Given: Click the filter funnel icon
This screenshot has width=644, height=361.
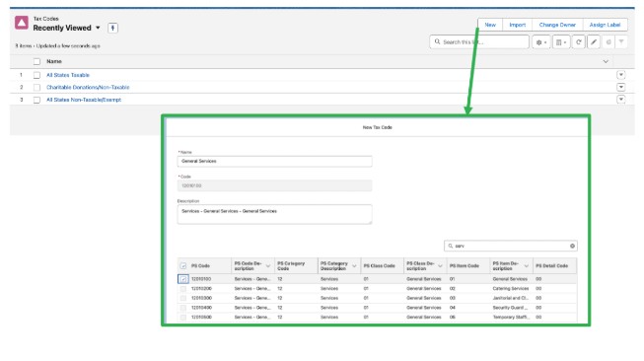Looking at the screenshot, I should click(x=621, y=41).
